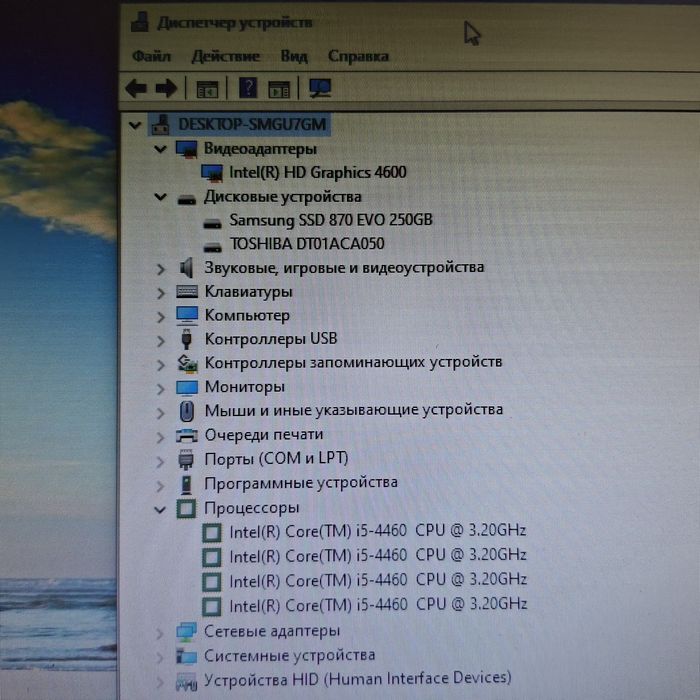The height and width of the screenshot is (700, 700).
Task: Select the Сетевые адаптеры label
Action: tap(272, 631)
